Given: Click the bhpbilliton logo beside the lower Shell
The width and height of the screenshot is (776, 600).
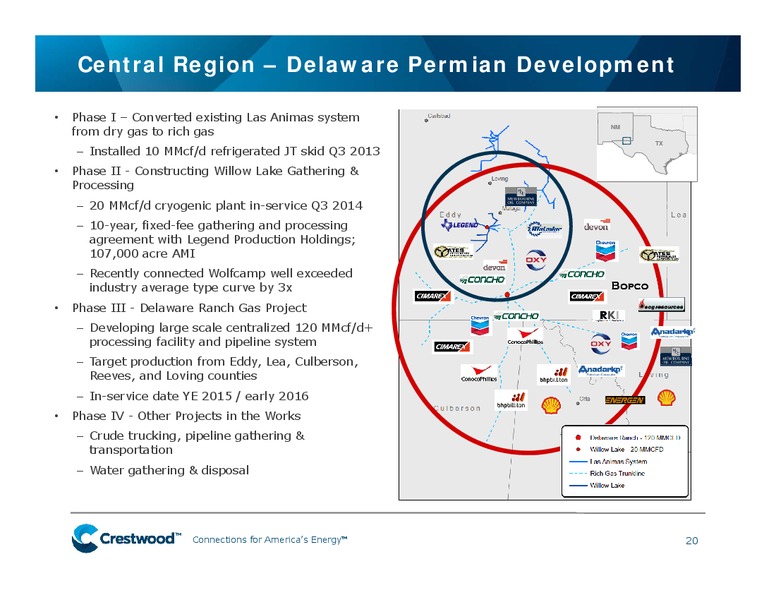Looking at the screenshot, I should (511, 400).
